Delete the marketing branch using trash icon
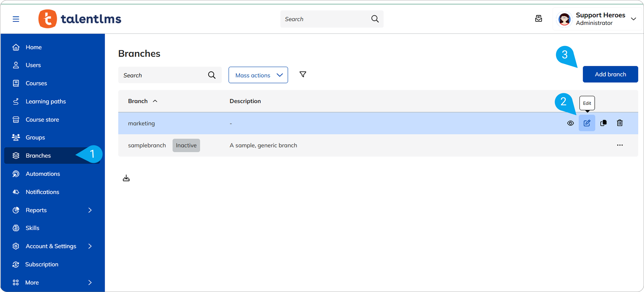The height and width of the screenshot is (292, 644). (619, 123)
